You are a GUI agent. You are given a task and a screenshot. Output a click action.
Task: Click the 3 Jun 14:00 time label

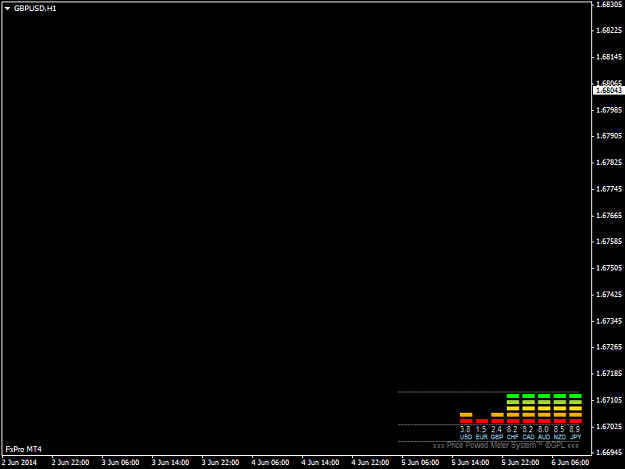170,463
